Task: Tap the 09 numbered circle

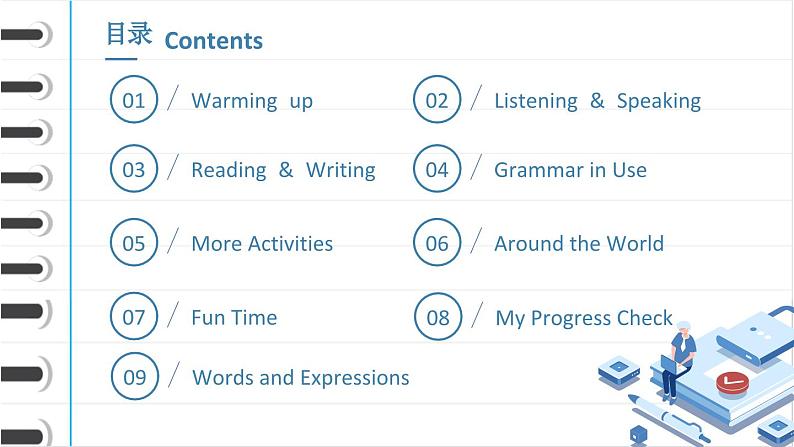Action: tap(135, 377)
